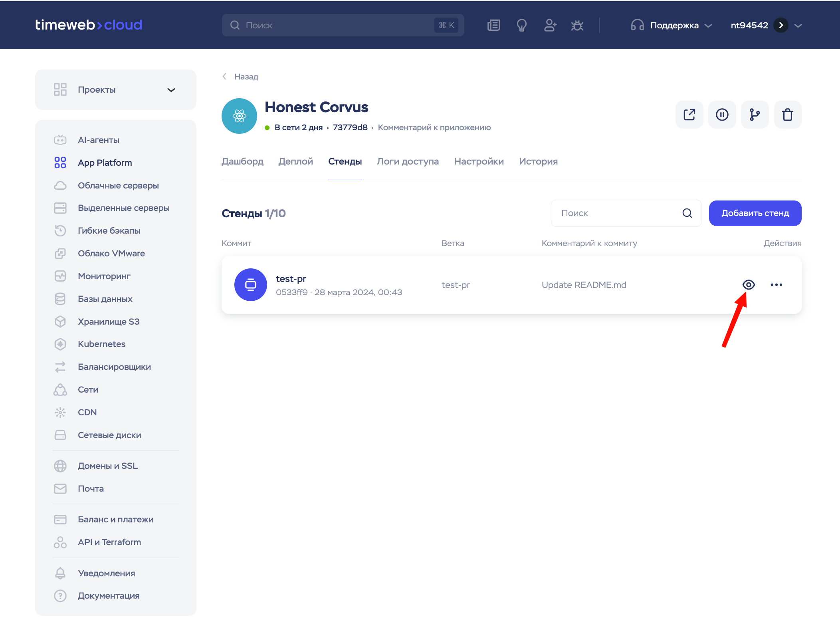Viewport: 840px width, 635px height.
Task: Switch to the Деплой tab
Action: pyautogui.click(x=295, y=161)
